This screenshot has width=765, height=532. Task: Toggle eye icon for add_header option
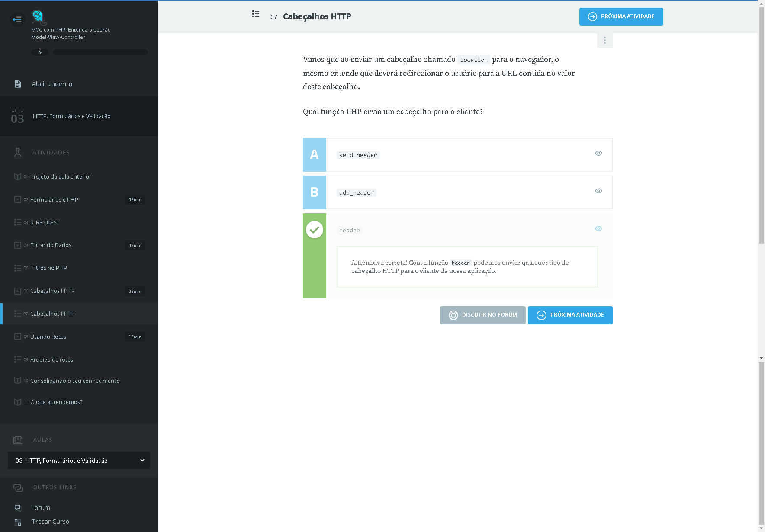[x=598, y=191]
